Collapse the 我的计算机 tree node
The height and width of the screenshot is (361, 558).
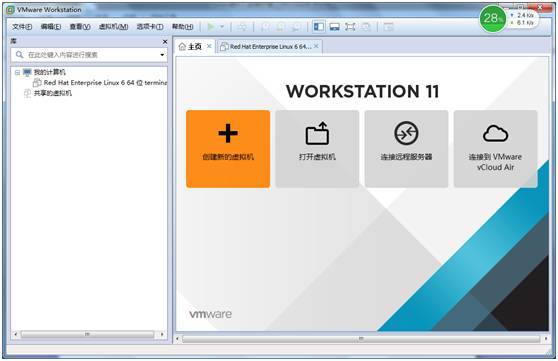[x=17, y=73]
